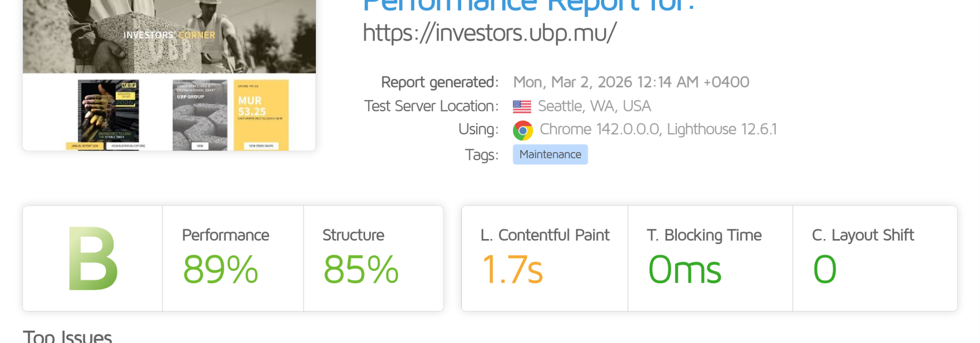
Task: Click the yellow MUR 53.25 share price card
Action: pyautogui.click(x=261, y=114)
